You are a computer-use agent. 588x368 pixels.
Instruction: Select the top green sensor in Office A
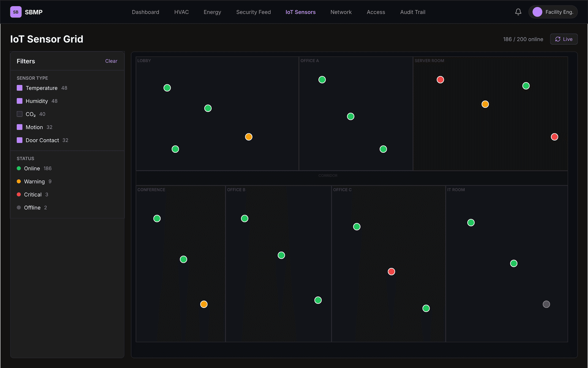[322, 80]
